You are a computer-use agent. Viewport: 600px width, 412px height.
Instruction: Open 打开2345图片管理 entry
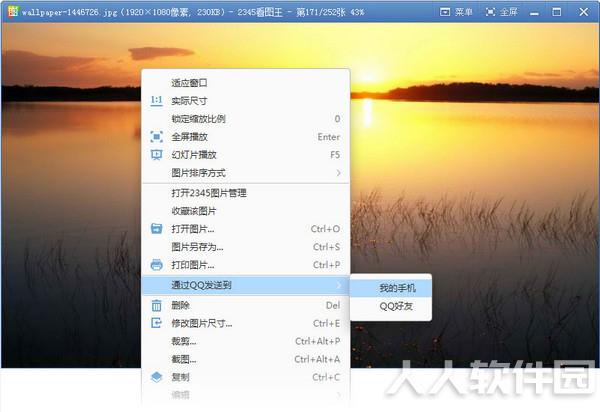pyautogui.click(x=245, y=193)
